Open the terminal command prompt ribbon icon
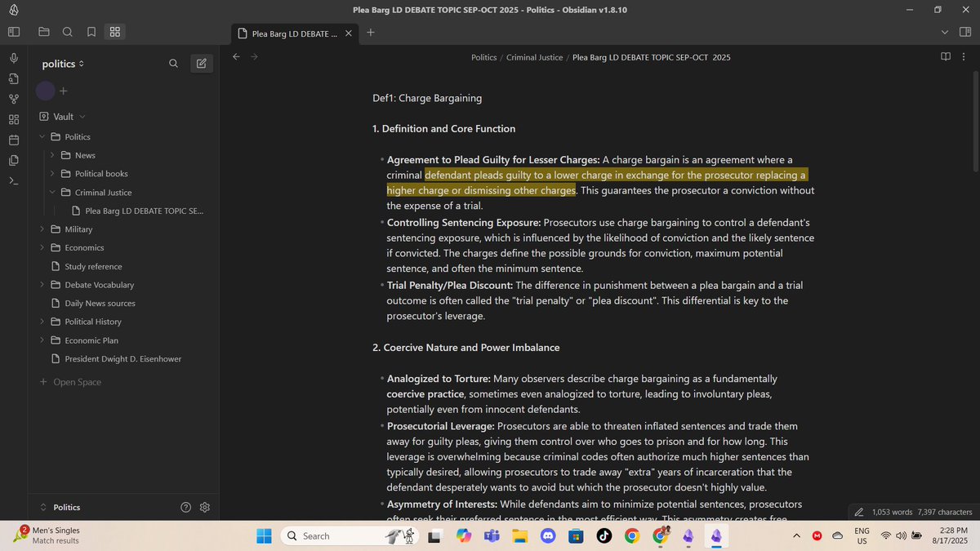This screenshot has height=551, width=980. [x=14, y=181]
